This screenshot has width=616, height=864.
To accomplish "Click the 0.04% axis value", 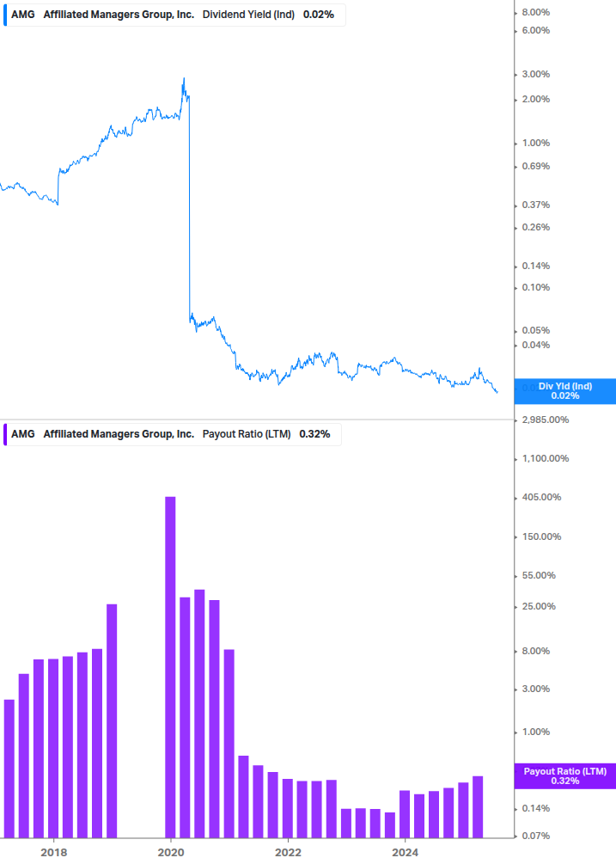I will [x=535, y=345].
